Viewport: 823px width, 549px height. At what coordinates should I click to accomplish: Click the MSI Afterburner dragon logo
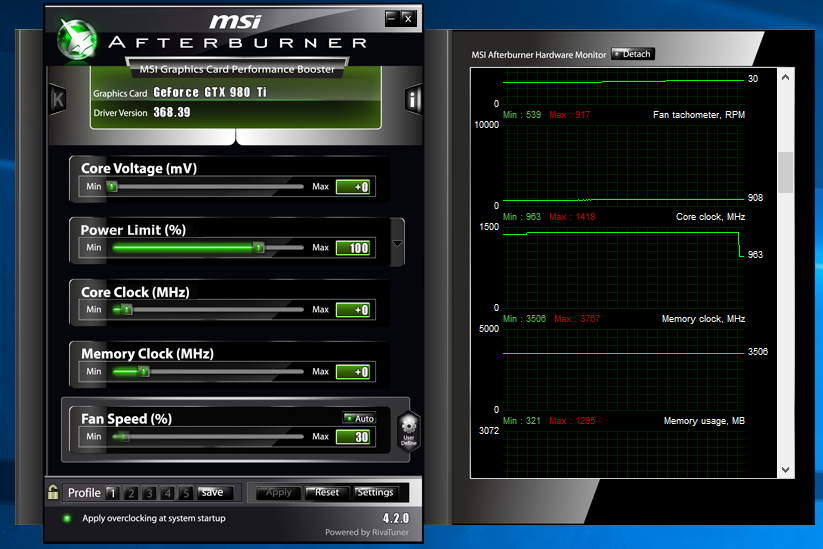coord(77,39)
